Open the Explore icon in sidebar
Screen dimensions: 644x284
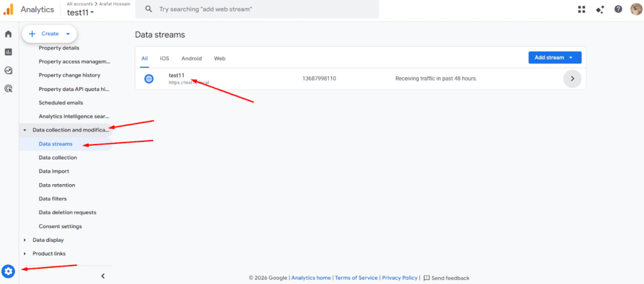coord(8,70)
